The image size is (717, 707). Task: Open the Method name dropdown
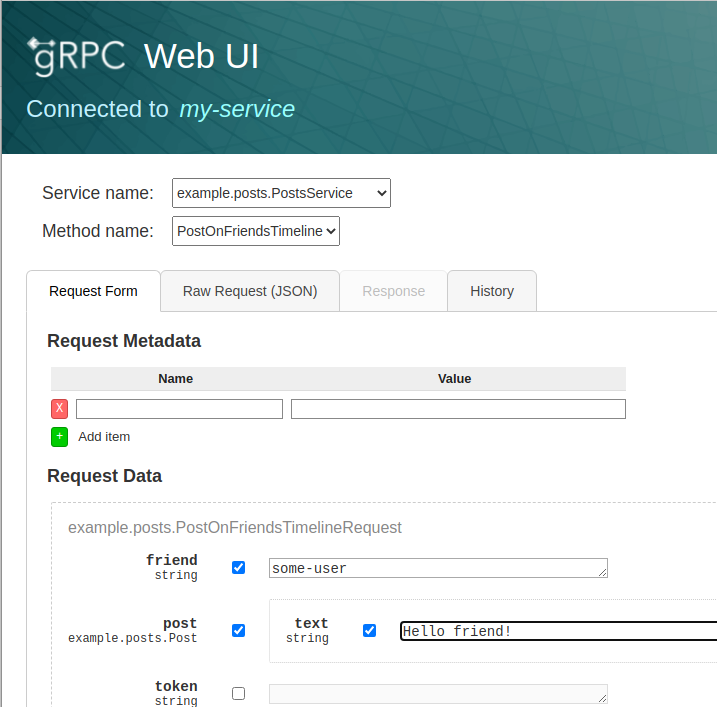tap(256, 231)
